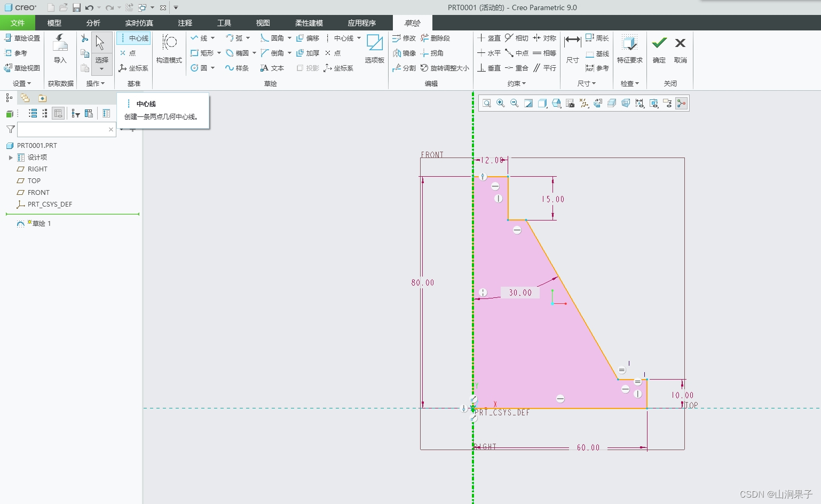The width and height of the screenshot is (821, 504).
Task: Toggle the model tree show icon
Action: click(9, 98)
